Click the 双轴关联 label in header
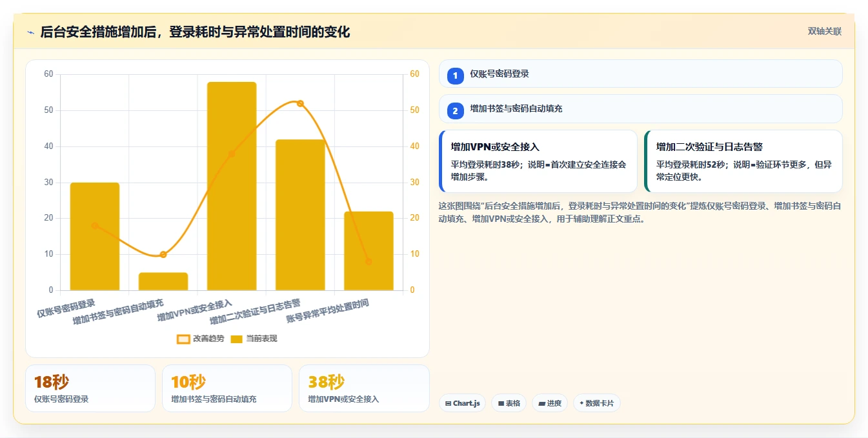This screenshot has width=868, height=438. [x=824, y=32]
